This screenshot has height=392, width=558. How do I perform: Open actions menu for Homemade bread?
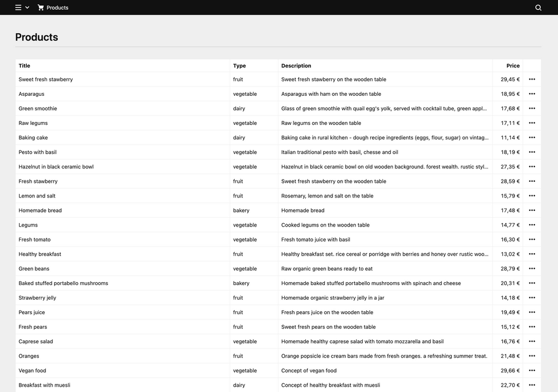point(532,210)
